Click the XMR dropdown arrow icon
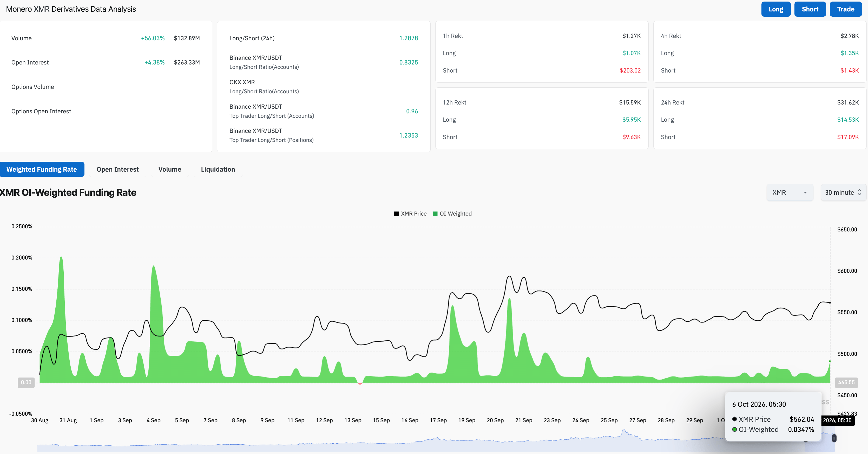 [805, 192]
